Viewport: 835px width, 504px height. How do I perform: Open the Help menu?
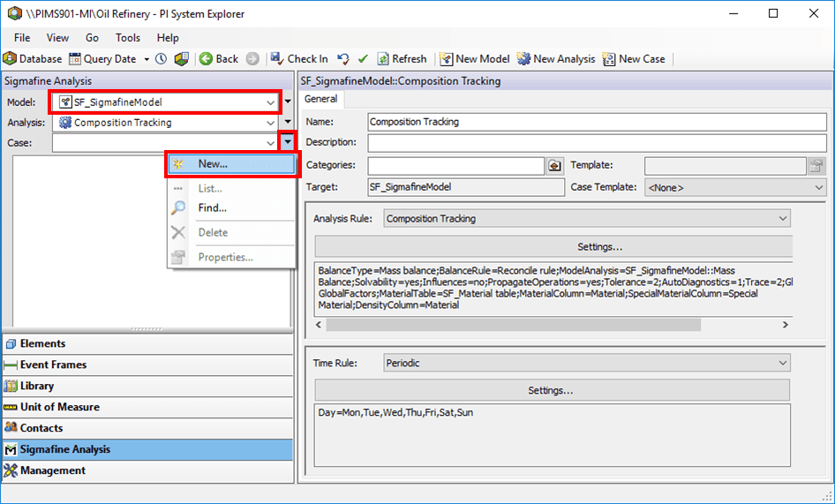coord(168,38)
